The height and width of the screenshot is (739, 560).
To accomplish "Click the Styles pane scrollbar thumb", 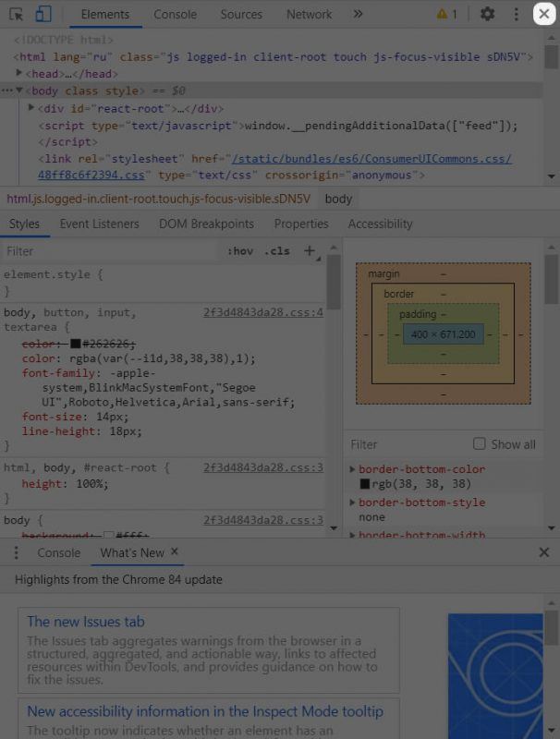I will [x=334, y=282].
